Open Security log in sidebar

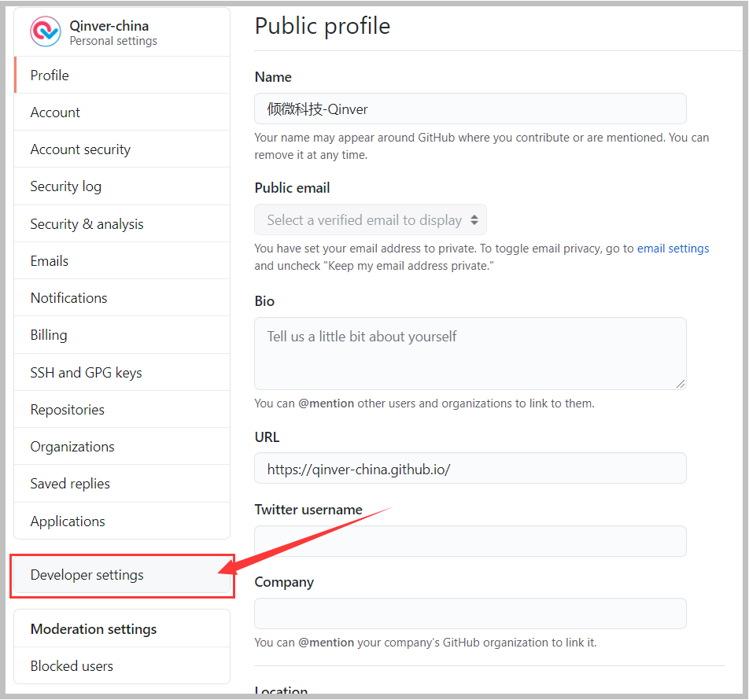65,186
